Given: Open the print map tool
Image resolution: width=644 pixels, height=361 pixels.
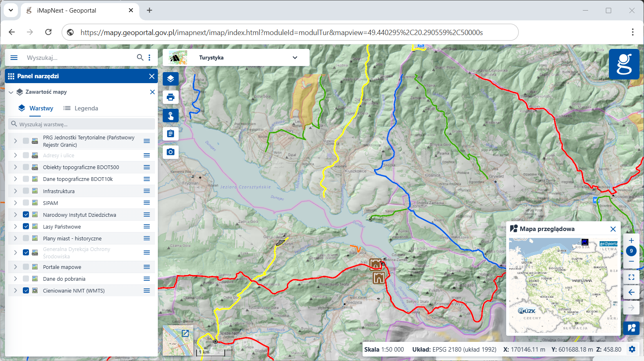Looking at the screenshot, I should 170,97.
